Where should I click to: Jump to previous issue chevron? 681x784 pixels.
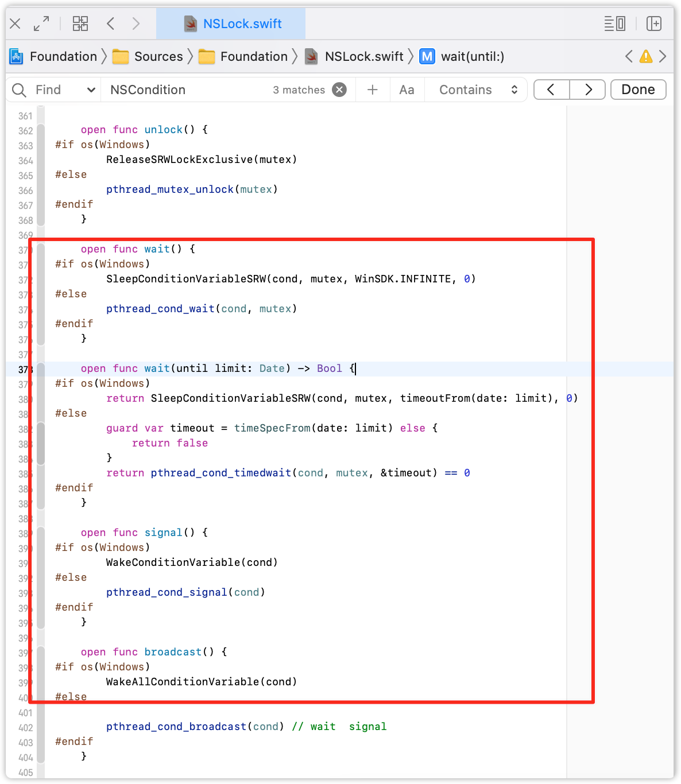click(x=629, y=56)
